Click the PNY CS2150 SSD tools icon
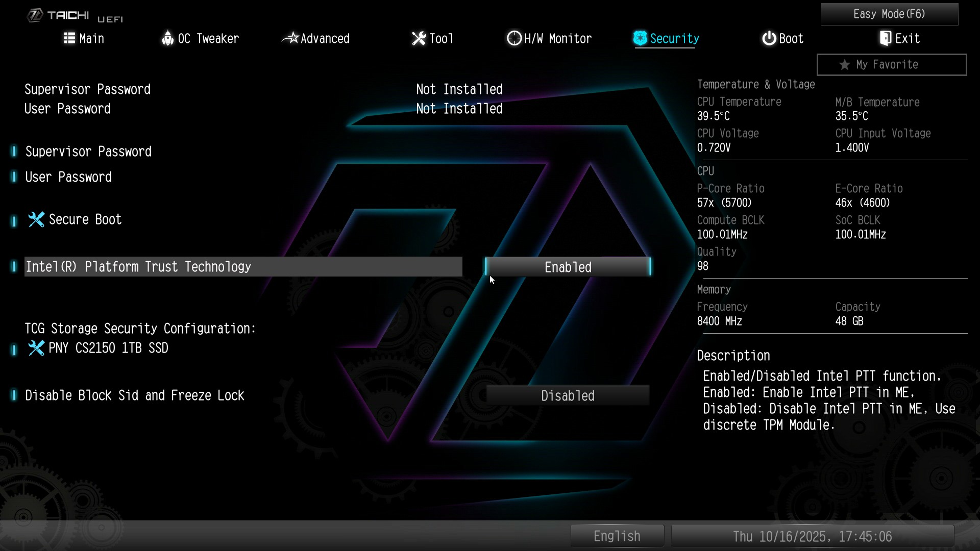This screenshot has width=980, height=551. click(36, 348)
